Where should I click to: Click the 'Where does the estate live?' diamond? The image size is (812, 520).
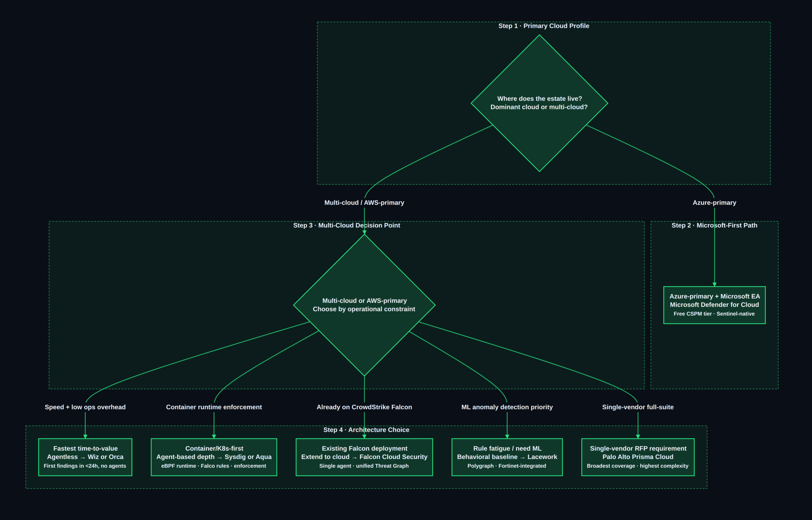coord(539,103)
